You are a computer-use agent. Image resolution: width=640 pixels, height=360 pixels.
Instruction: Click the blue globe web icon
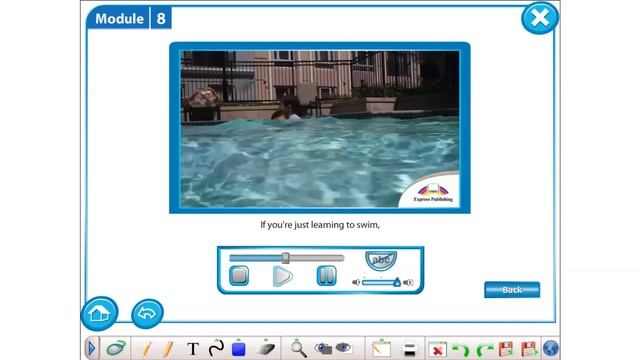551,349
